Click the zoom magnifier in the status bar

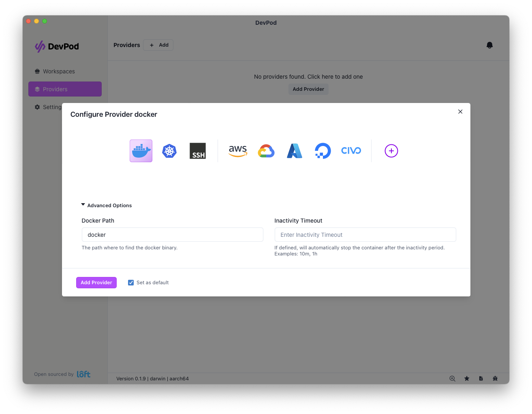coord(452,378)
